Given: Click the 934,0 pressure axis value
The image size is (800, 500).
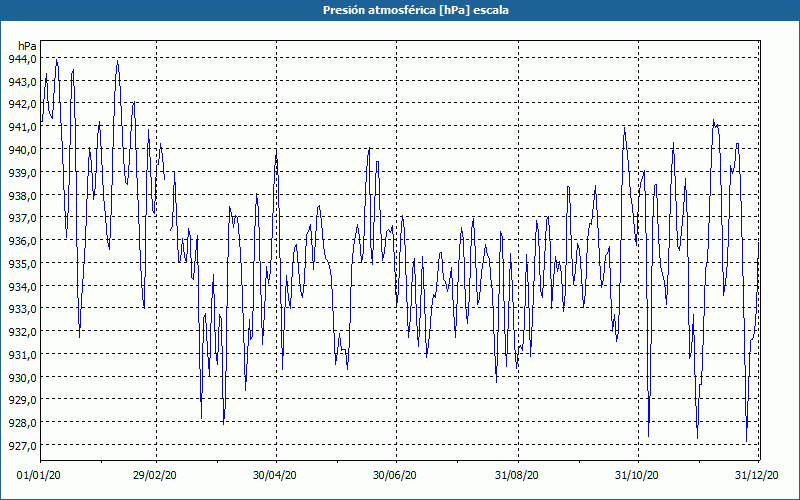Looking at the screenshot, I should coord(22,286).
